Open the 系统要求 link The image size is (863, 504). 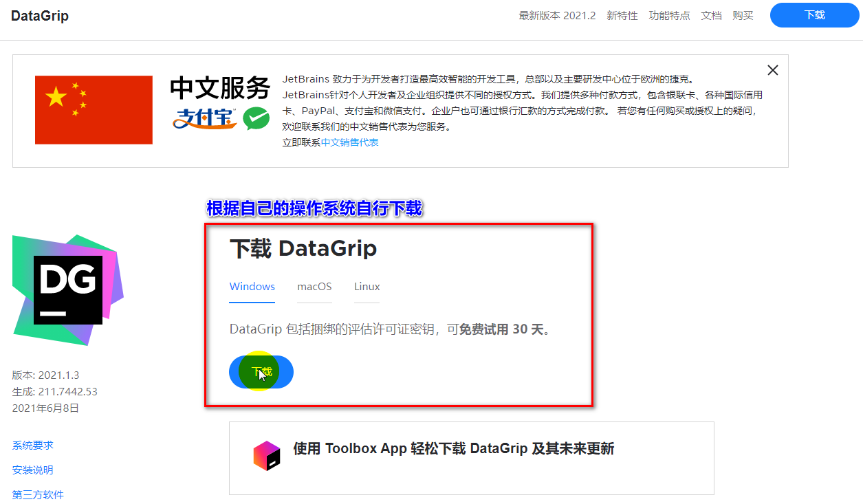coord(33,446)
